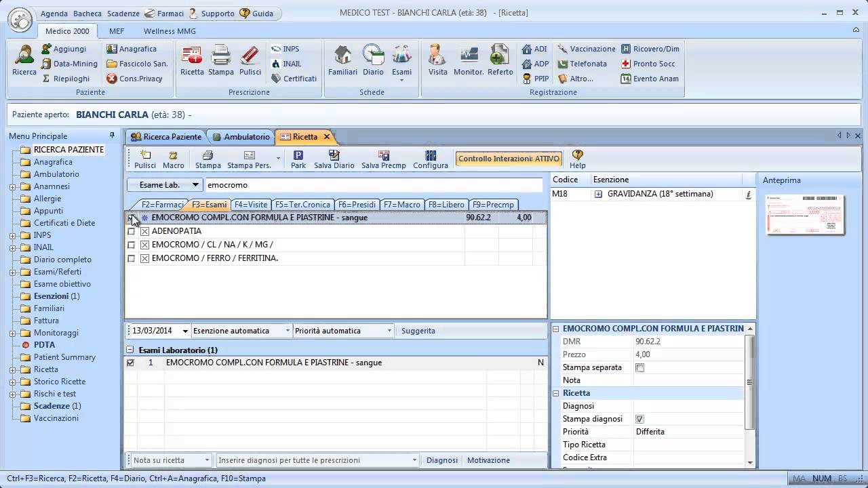Open INAIL prescription item
The height and width of the screenshot is (488, 868).
pos(286,64)
